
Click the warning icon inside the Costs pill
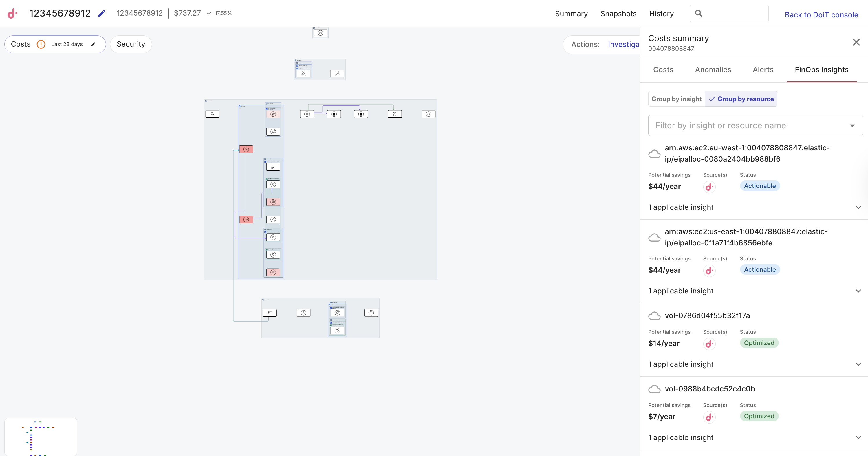(41, 44)
